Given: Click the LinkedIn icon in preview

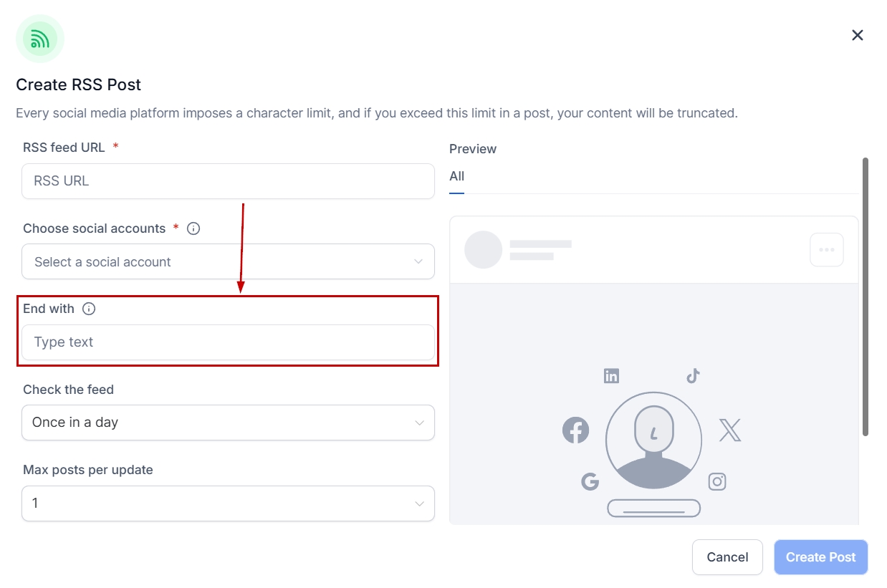Looking at the screenshot, I should point(611,376).
